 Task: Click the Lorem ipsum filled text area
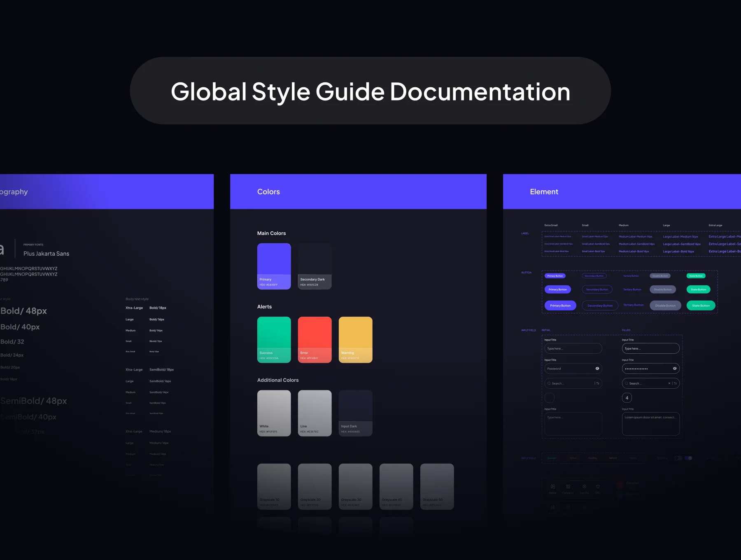click(x=651, y=424)
